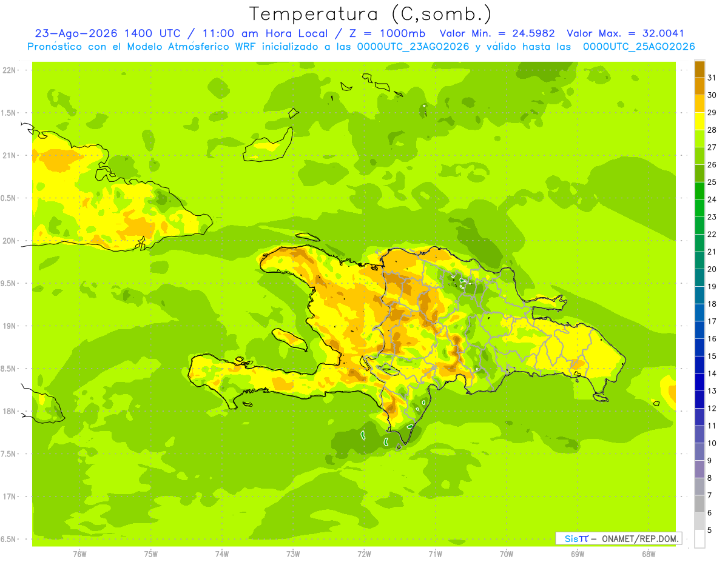Select colorbar segment between 26 and 27
Screen dimensions: 728x562
[x=699, y=156]
